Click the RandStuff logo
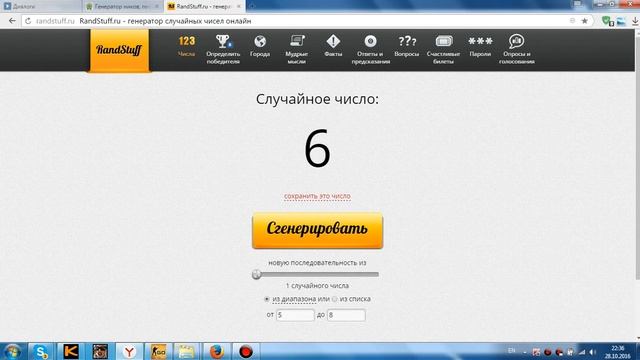The image size is (640, 360). pos(119,50)
